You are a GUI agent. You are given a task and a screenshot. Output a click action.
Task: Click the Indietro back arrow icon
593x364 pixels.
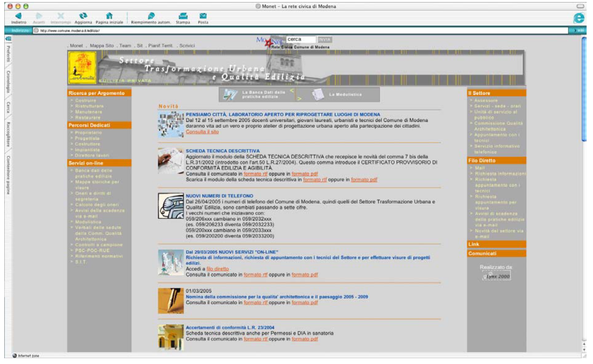[18, 16]
